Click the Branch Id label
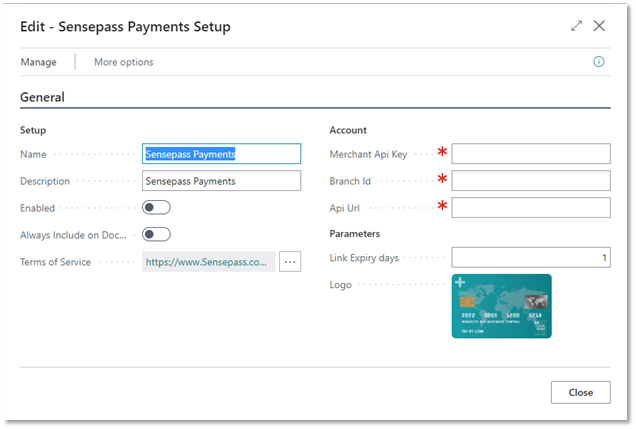This screenshot has height=429, width=636. 350,181
